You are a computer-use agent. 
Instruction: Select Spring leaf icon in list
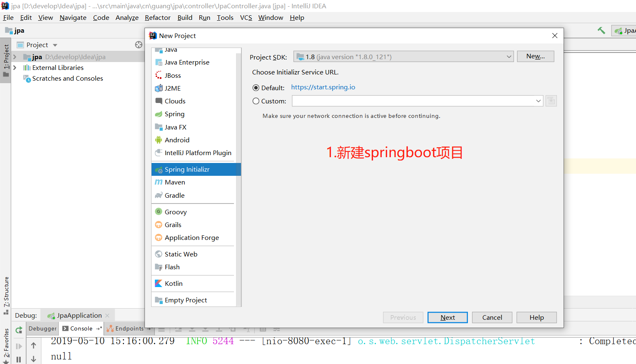pyautogui.click(x=159, y=114)
